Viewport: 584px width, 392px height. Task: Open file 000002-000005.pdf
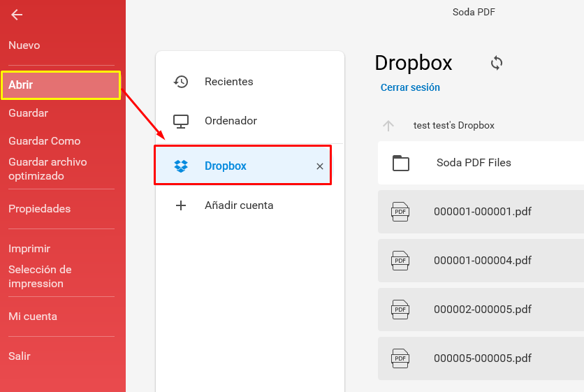481,310
